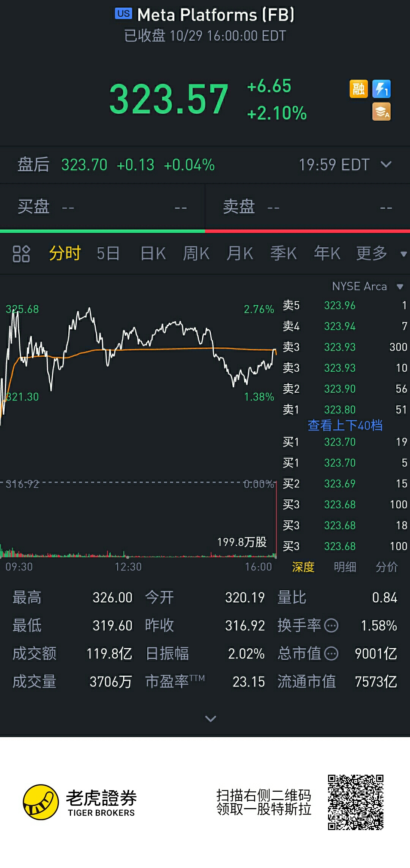The width and height of the screenshot is (410, 868).
Task: Tap the 买盘 bid panel
Action: coord(102,207)
